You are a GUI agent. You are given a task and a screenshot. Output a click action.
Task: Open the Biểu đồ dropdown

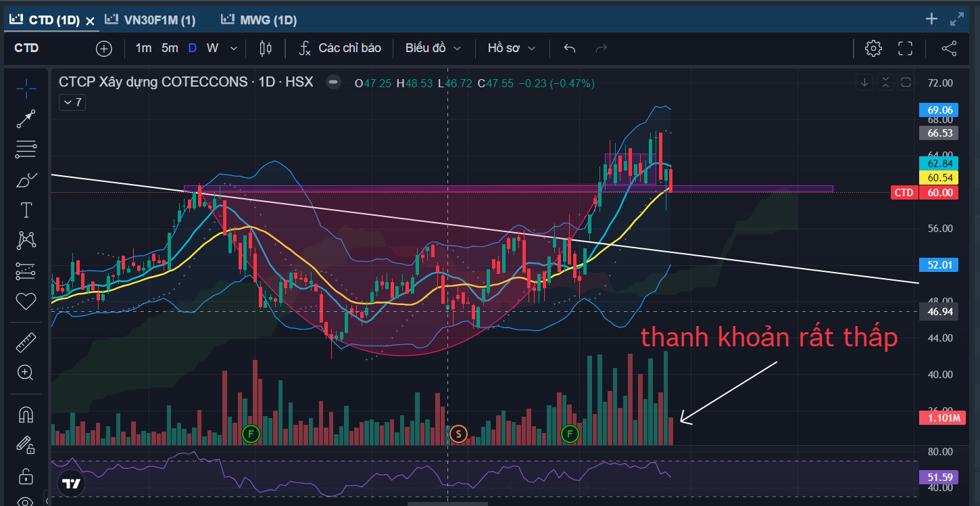(433, 48)
